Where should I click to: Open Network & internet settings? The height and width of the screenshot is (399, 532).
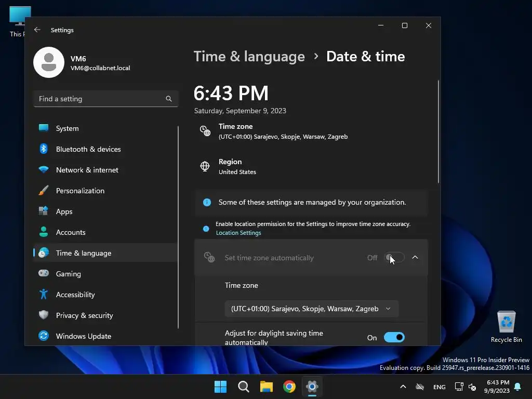[x=105, y=170]
